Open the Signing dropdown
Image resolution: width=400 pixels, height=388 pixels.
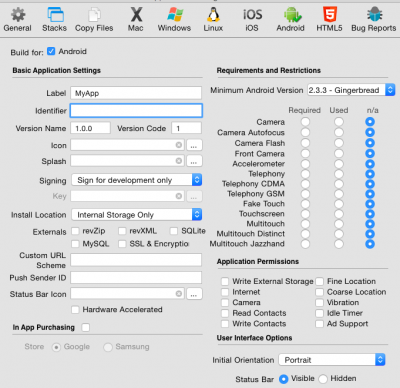(x=136, y=180)
